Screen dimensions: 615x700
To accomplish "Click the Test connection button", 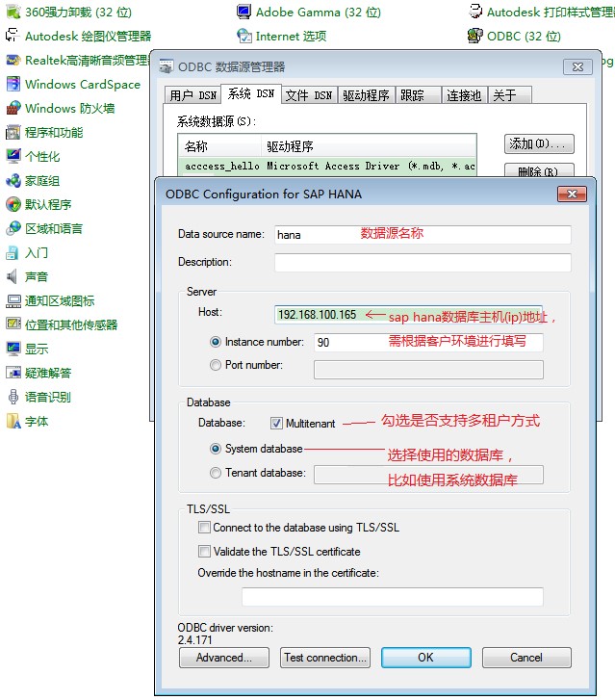I will (325, 658).
